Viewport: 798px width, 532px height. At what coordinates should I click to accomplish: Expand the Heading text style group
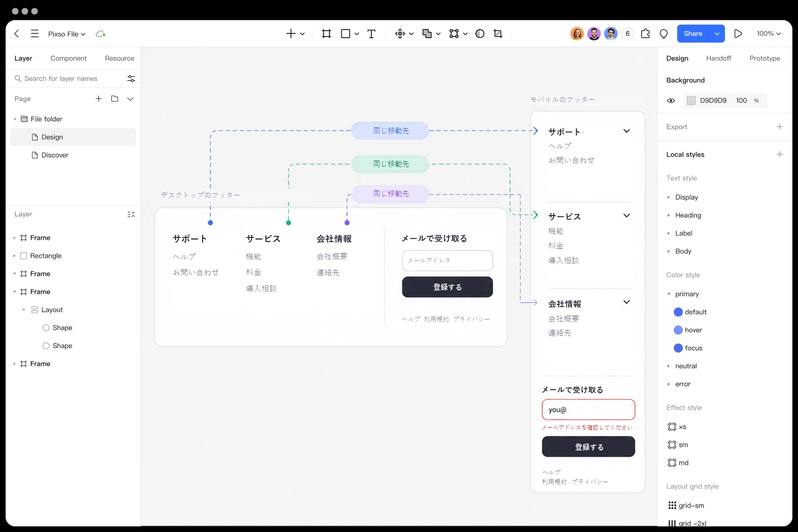coord(669,215)
